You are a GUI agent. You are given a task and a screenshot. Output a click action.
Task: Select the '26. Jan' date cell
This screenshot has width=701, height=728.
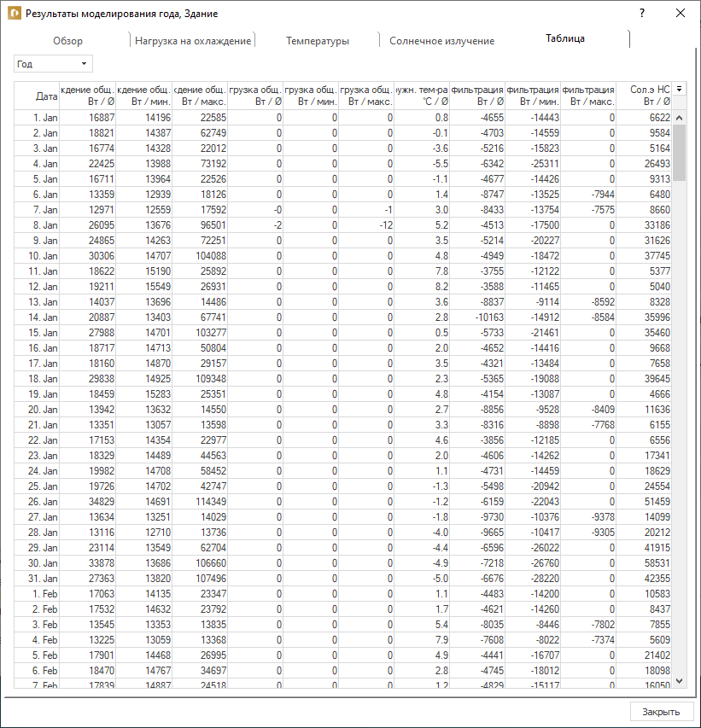pos(37,502)
